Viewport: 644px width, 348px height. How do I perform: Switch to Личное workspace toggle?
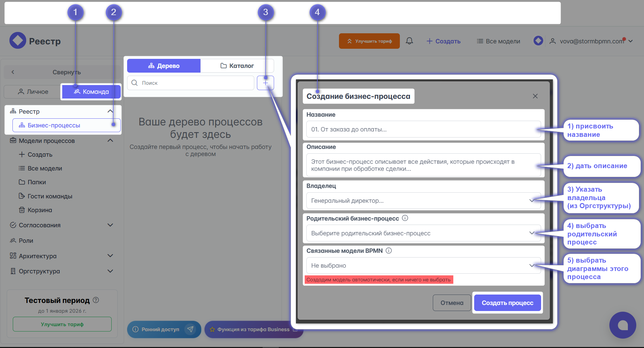pyautogui.click(x=33, y=92)
